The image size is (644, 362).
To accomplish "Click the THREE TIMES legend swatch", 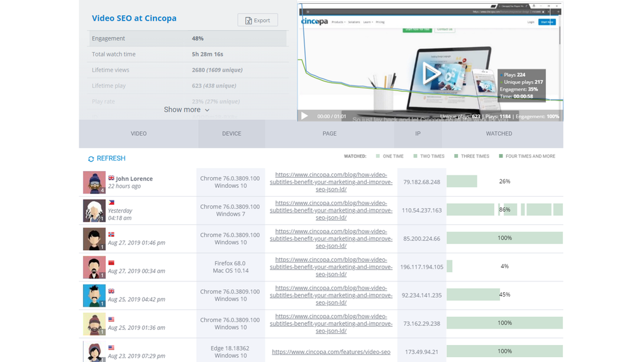I will [x=456, y=156].
